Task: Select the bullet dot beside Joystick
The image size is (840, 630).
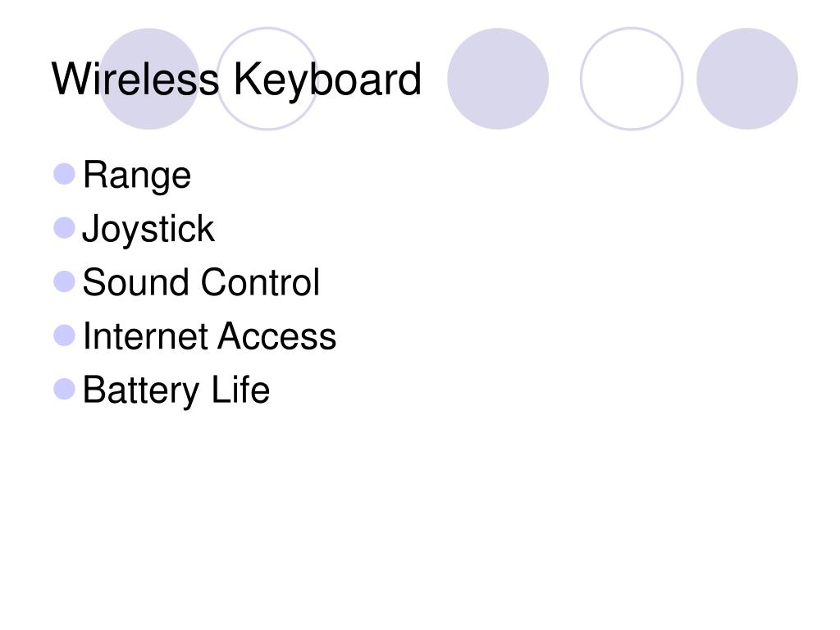Action: click(x=65, y=227)
